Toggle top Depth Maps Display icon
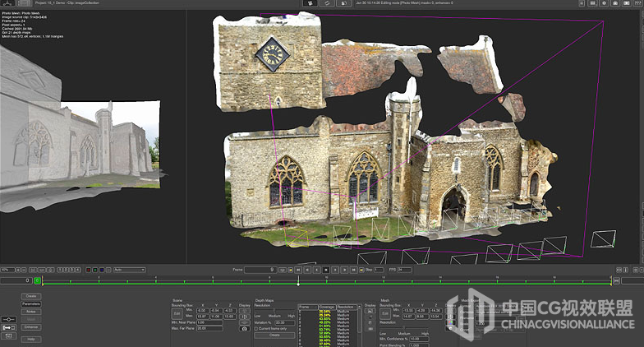The height and width of the screenshot is (347, 644). point(370,311)
